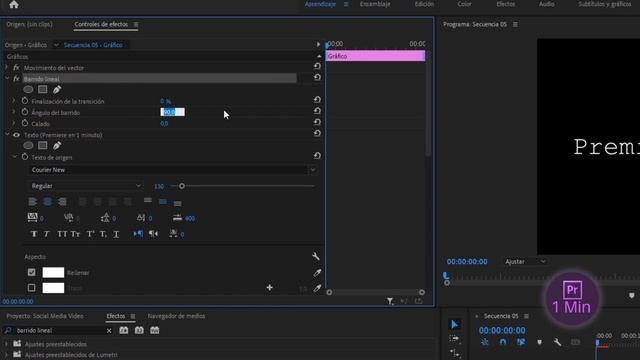Add marker in the timeline panel
This screenshot has width=640, height=360.
coord(539,342)
